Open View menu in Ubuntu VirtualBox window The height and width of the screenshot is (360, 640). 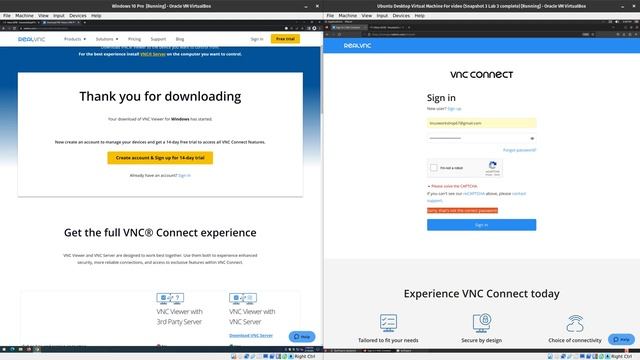(367, 16)
